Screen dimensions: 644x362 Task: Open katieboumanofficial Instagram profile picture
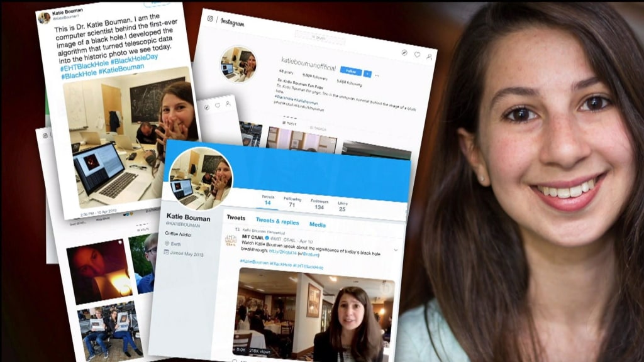point(239,65)
